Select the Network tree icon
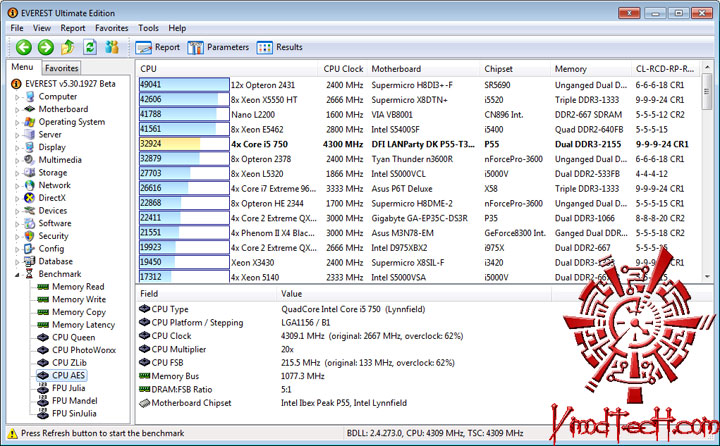Viewport: 720px width, 446px height. [x=30, y=185]
